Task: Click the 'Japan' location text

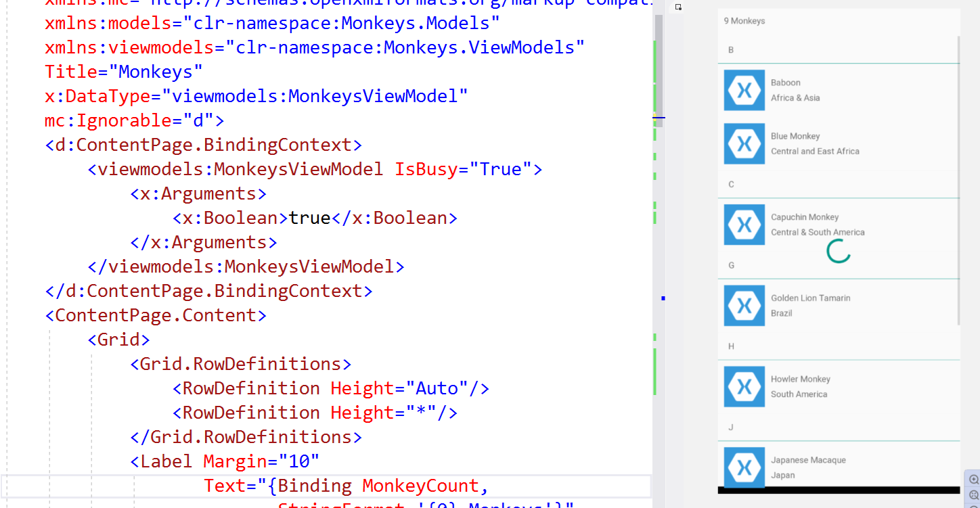Action: coord(782,475)
